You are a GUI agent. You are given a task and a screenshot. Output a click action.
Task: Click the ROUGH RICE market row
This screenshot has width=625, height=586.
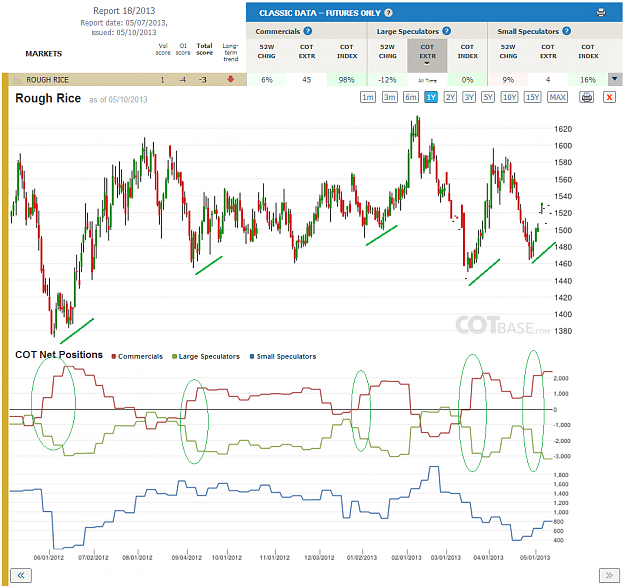124,80
